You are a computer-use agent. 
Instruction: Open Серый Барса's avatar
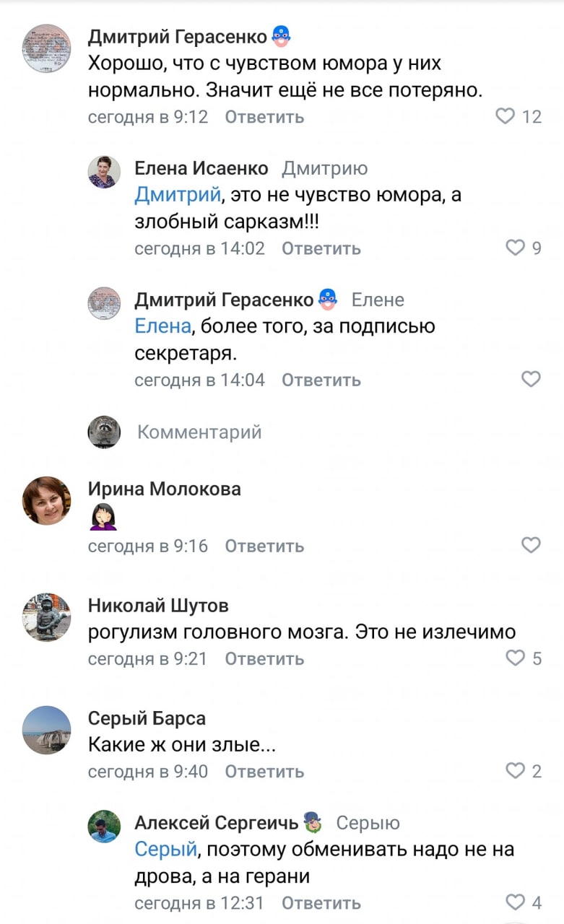[x=47, y=730]
